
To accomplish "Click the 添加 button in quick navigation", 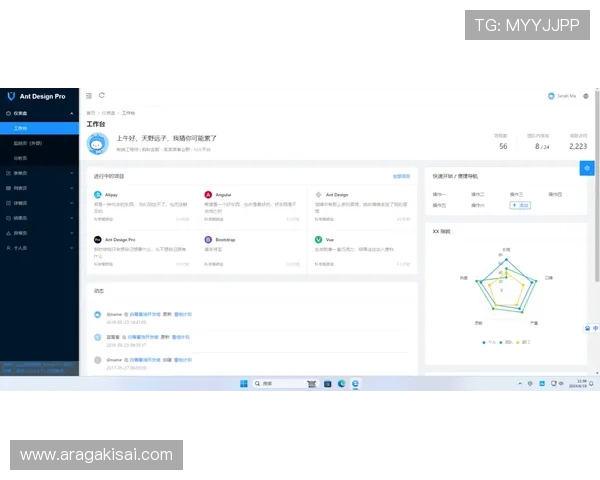I will click(x=520, y=205).
